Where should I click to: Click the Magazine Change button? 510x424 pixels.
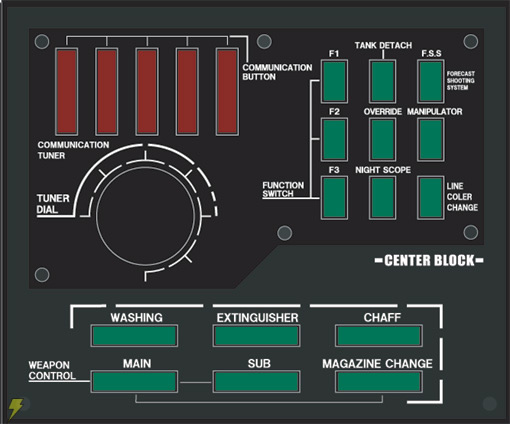(x=379, y=382)
